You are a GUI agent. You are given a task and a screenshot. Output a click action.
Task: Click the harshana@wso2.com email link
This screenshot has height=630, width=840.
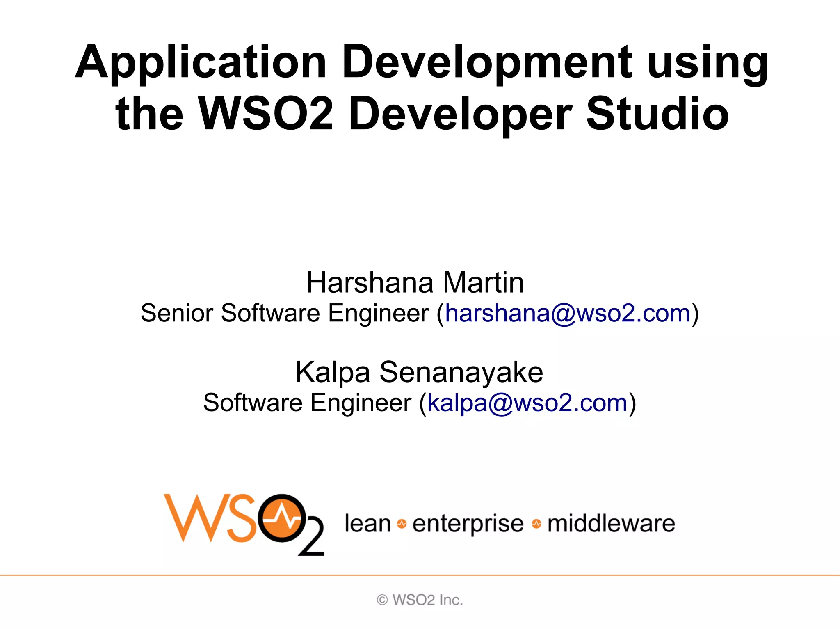tap(568, 314)
